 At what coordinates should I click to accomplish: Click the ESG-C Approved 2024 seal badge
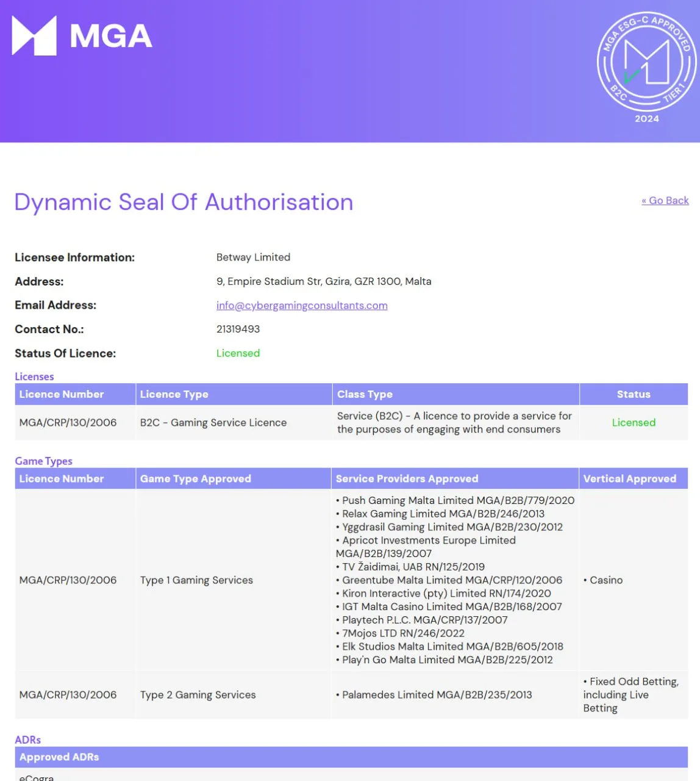(646, 67)
